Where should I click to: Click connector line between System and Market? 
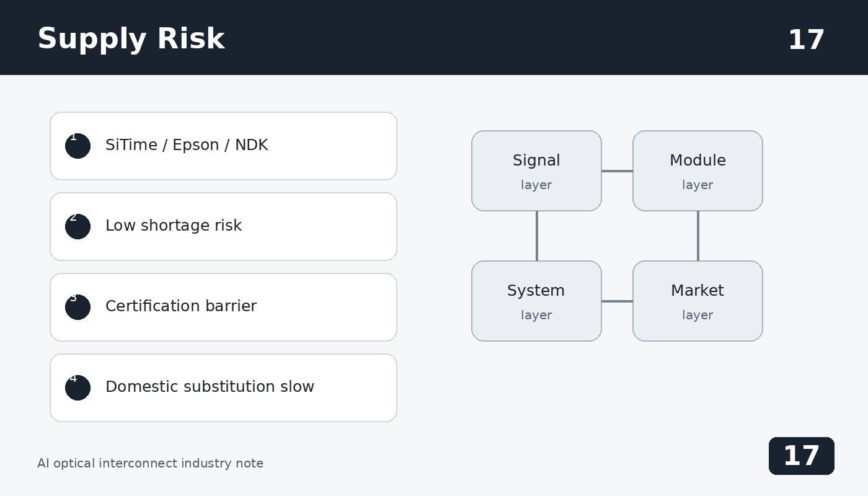[x=617, y=301]
